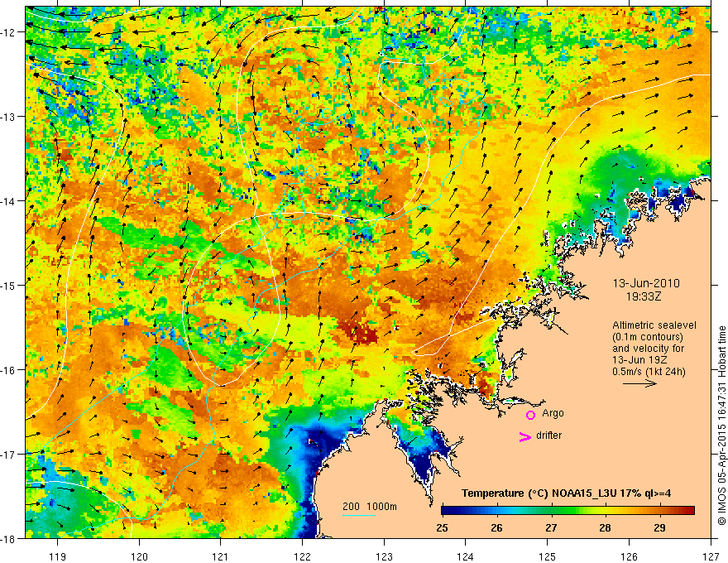Click "0.5m/s (1kt 24h)" caption text
This screenshot has width=728, height=563.
click(x=649, y=372)
